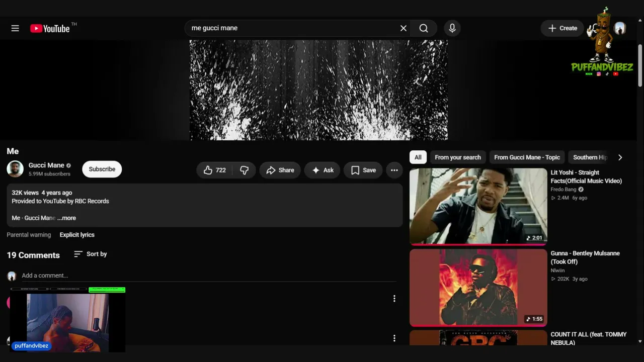Open Gucci Mane channel avatar
The image size is (644, 362).
[15, 169]
